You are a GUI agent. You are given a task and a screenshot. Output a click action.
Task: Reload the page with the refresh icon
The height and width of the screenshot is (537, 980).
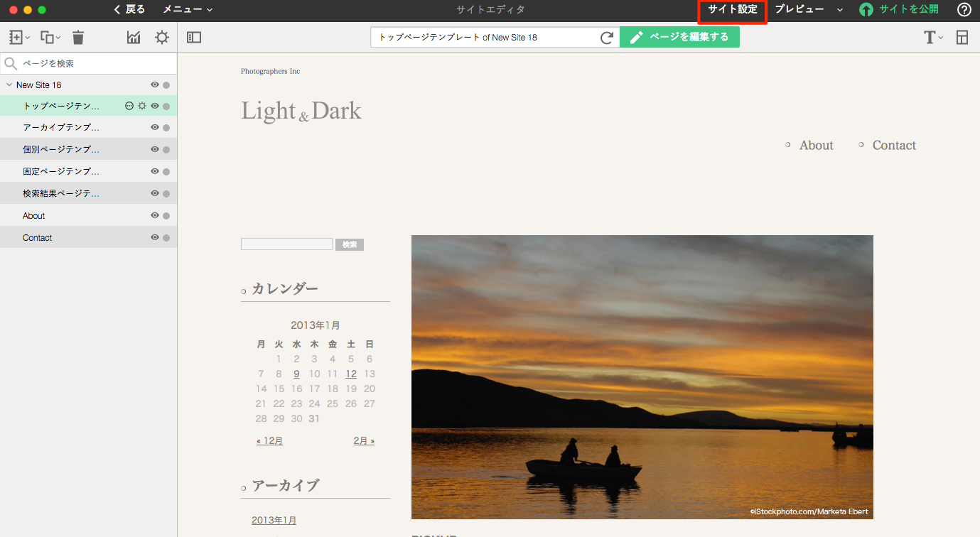coord(607,38)
